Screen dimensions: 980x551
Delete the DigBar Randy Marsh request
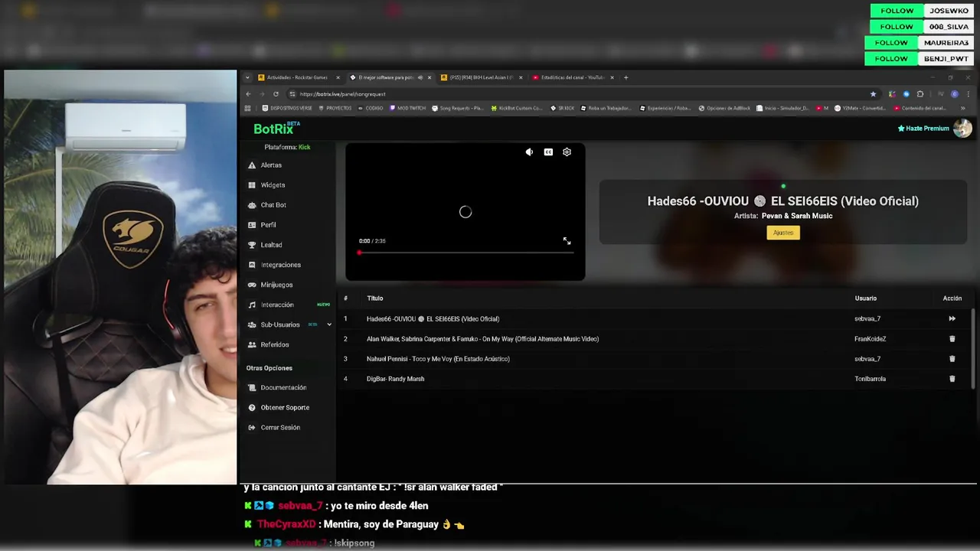pyautogui.click(x=952, y=379)
